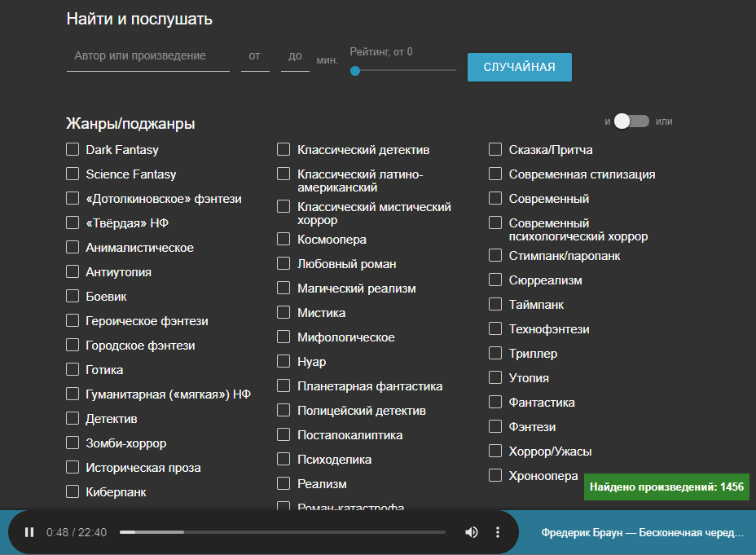Mute the player volume
756x555 pixels.
pos(471,532)
